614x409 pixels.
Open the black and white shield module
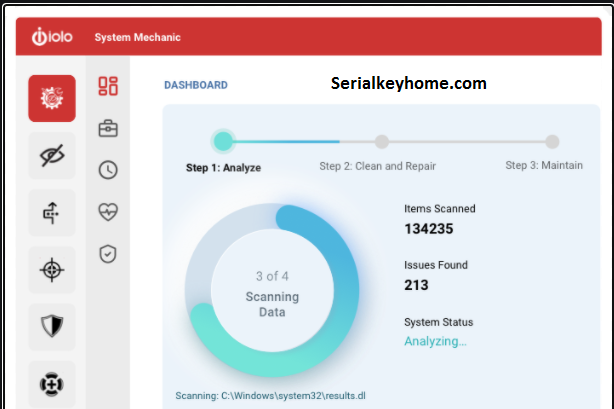(52, 326)
